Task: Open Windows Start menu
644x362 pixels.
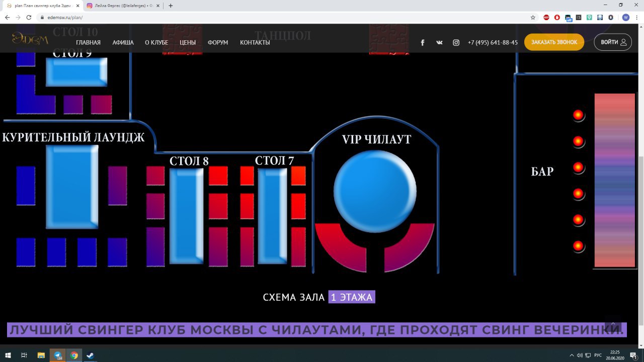Action: click(8, 355)
